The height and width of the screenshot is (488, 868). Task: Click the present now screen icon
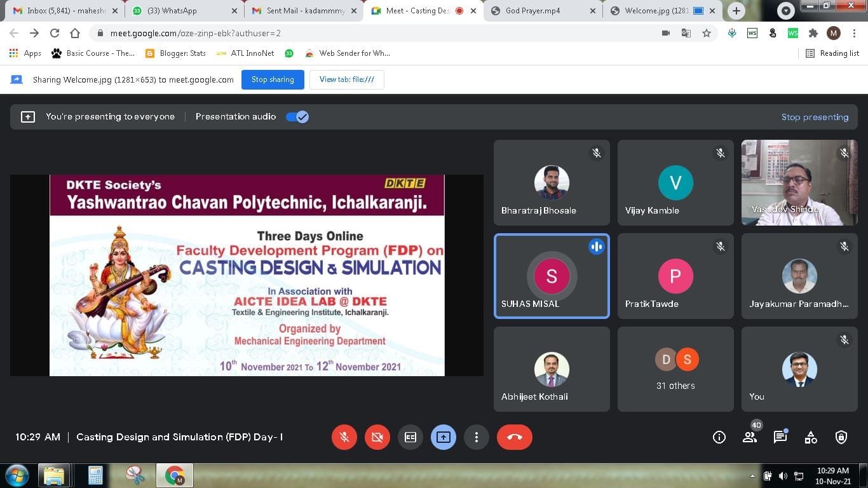coord(443,437)
